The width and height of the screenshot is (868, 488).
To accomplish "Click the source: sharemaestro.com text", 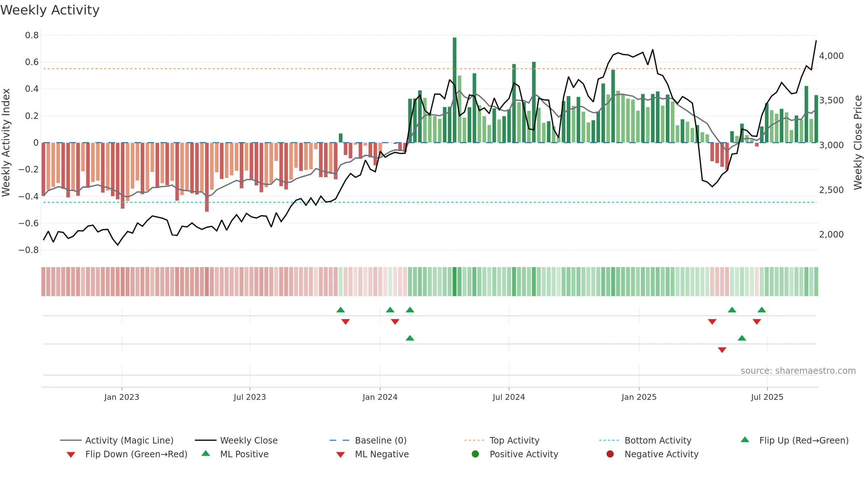I will [x=798, y=371].
